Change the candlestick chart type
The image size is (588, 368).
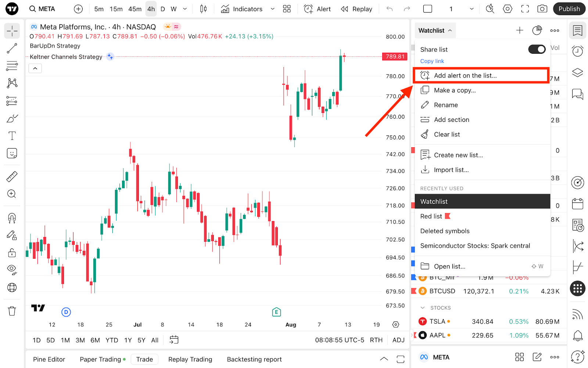[x=203, y=9]
